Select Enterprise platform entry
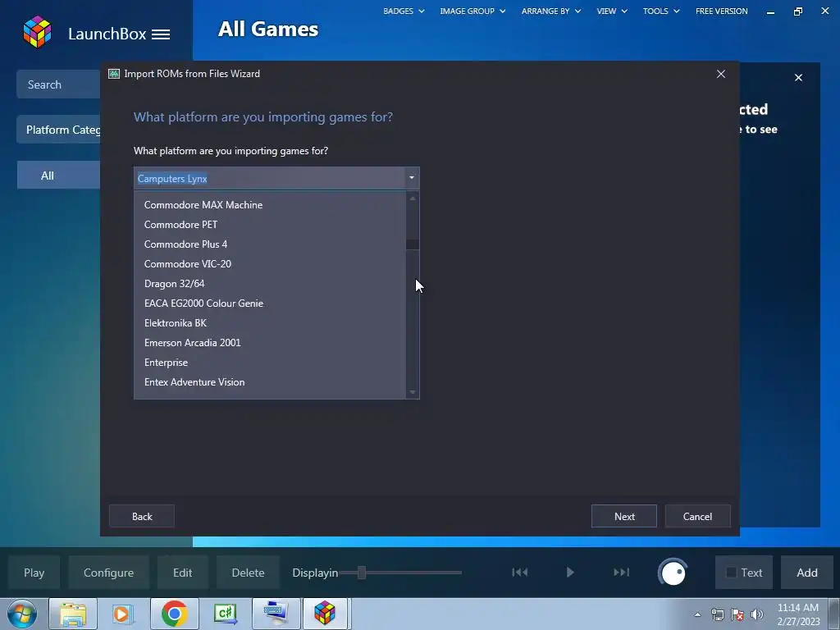 (270, 363)
